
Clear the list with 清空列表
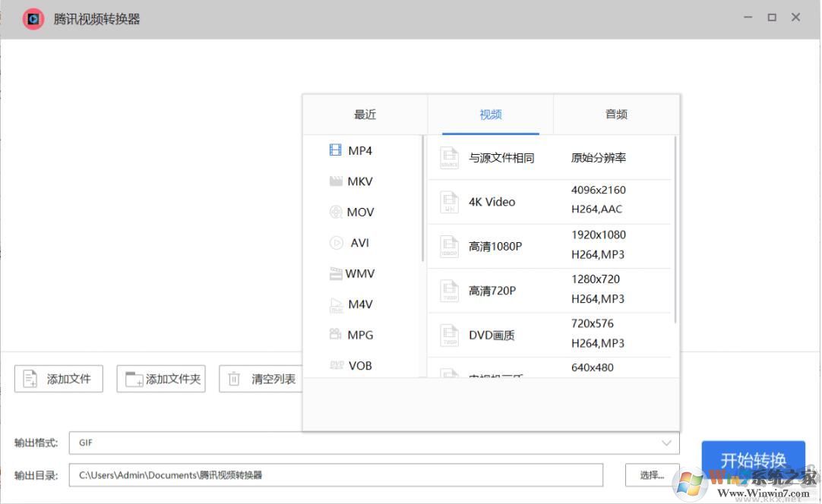point(261,379)
